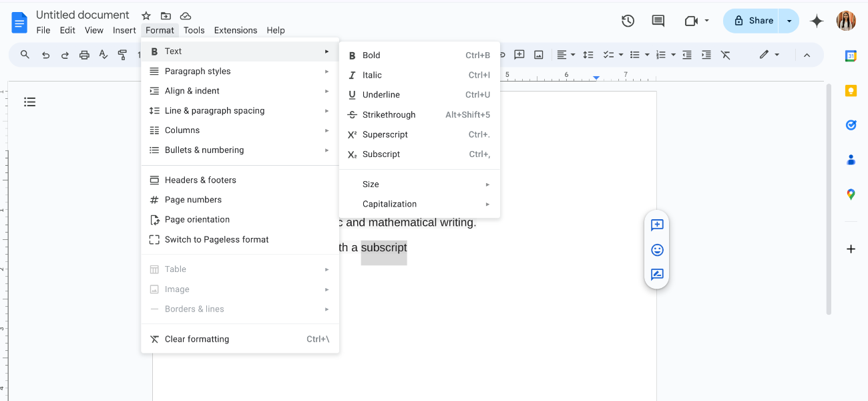This screenshot has width=868, height=401.
Task: Open Google Tasks in the side panel
Action: [x=851, y=125]
